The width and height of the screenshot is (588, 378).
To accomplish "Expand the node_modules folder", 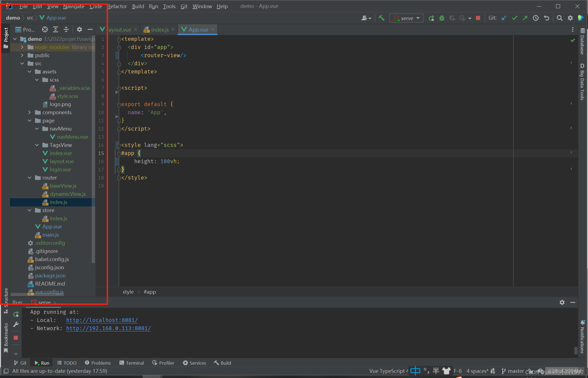I will pyautogui.click(x=22, y=47).
